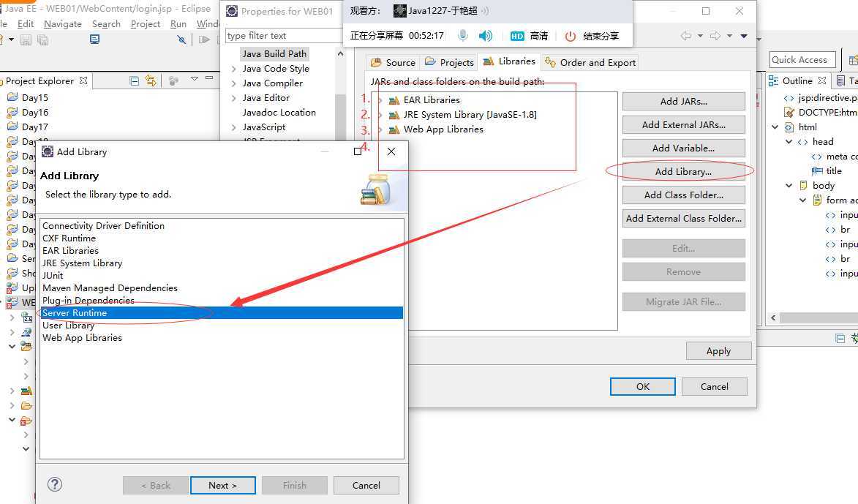The image size is (858, 504).
Task: Open the Run menu
Action: [178, 24]
